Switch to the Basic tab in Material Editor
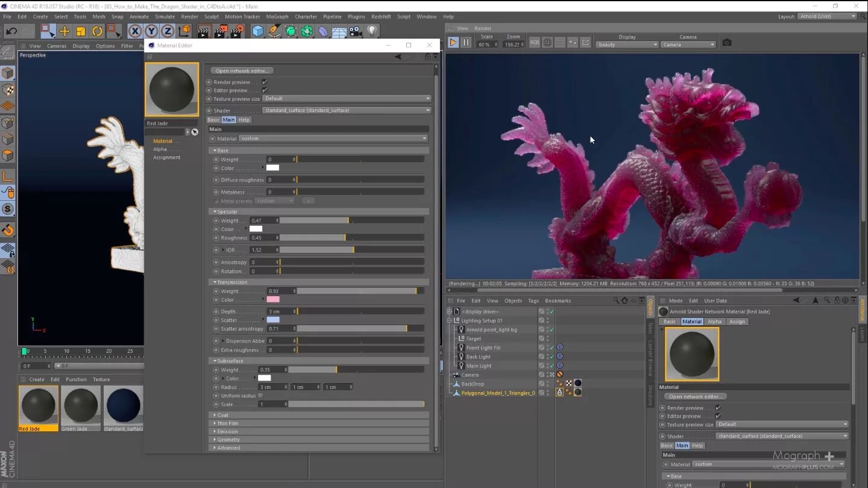Viewport: 868px width, 488px height. (213, 120)
